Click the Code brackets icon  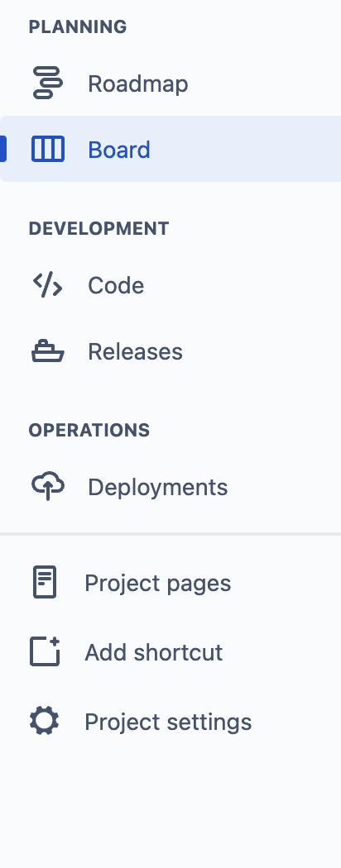coord(48,284)
